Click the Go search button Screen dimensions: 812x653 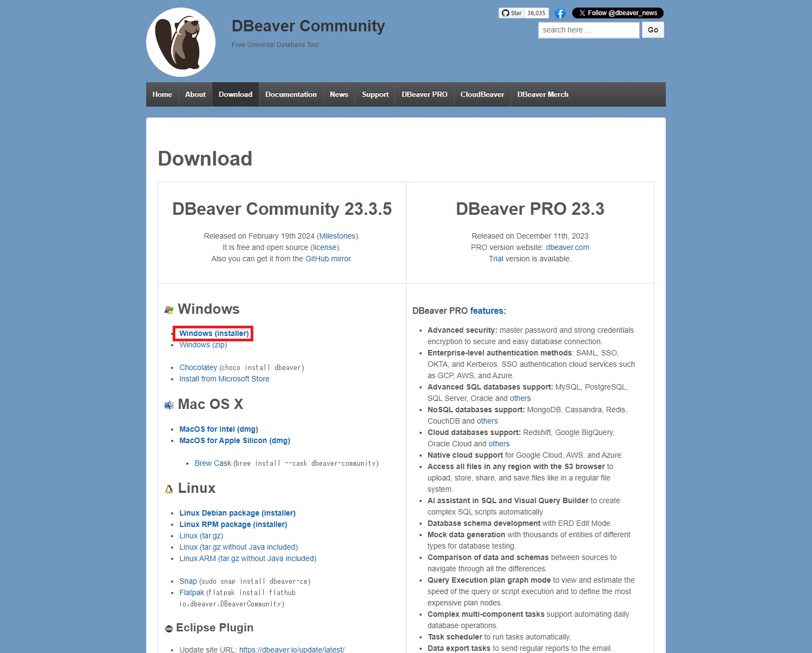coord(652,30)
